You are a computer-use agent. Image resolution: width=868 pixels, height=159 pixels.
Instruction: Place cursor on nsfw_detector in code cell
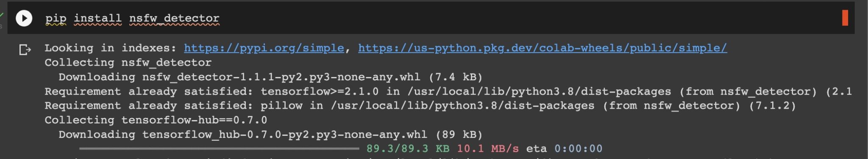(174, 18)
